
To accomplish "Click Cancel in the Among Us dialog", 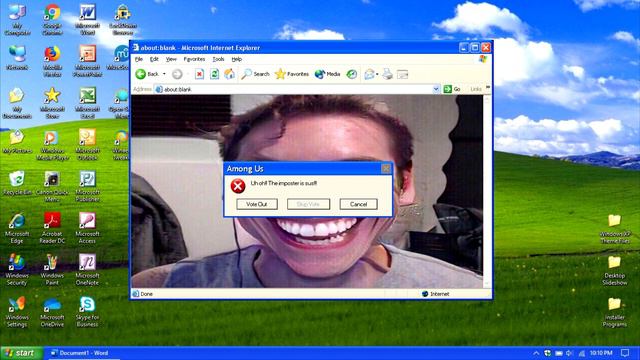I will tap(358, 204).
